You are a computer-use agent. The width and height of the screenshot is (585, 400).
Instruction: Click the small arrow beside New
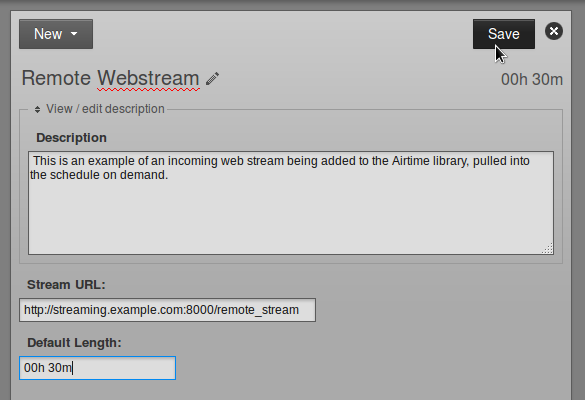pyautogui.click(x=74, y=34)
